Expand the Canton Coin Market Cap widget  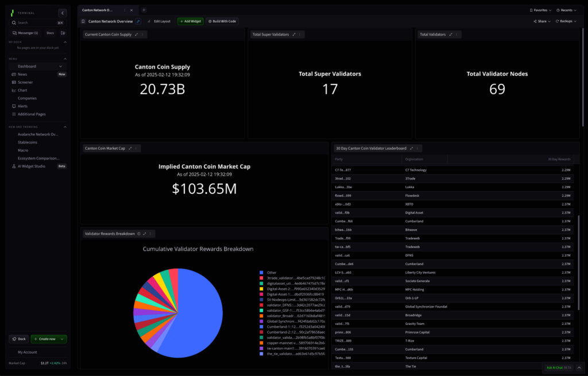130,149
